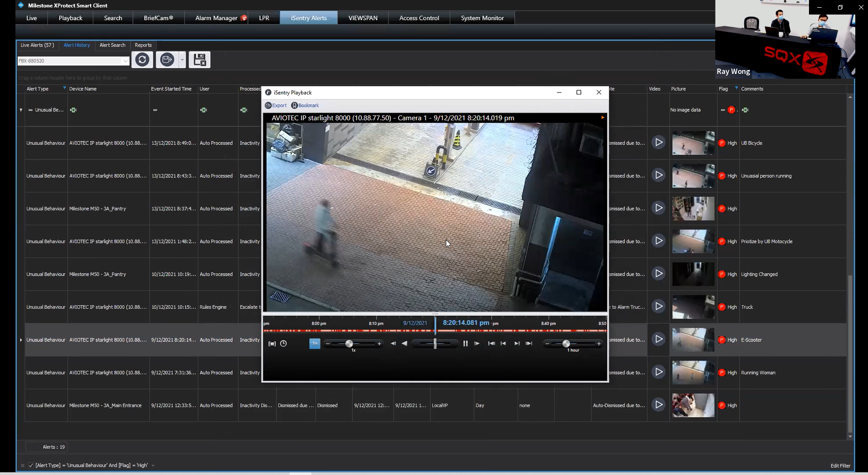Viewport: 868px width, 475px height.
Task: Click the timeline at 8:40 pm marker
Action: tap(548, 323)
